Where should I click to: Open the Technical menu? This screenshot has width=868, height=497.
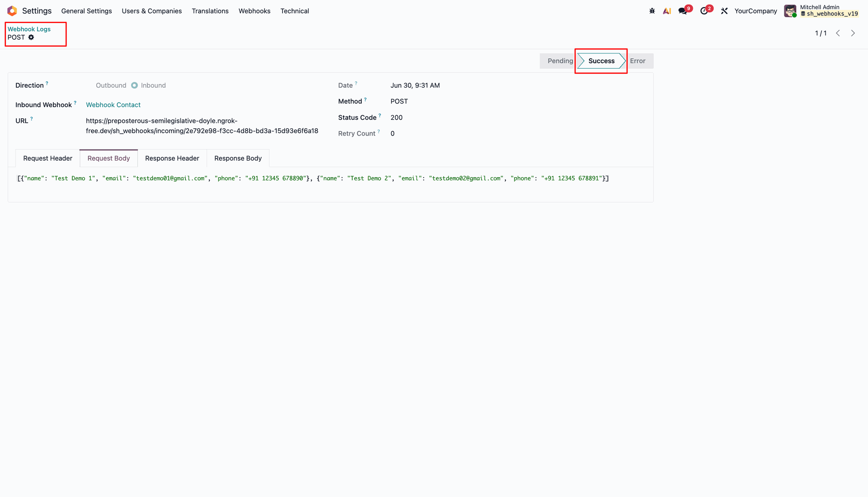point(295,11)
